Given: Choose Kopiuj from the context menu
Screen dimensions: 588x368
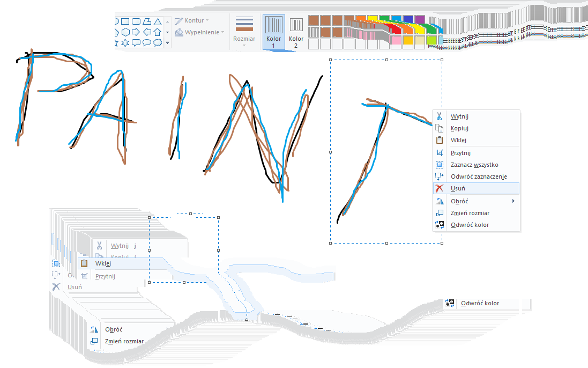Looking at the screenshot, I should tap(460, 128).
